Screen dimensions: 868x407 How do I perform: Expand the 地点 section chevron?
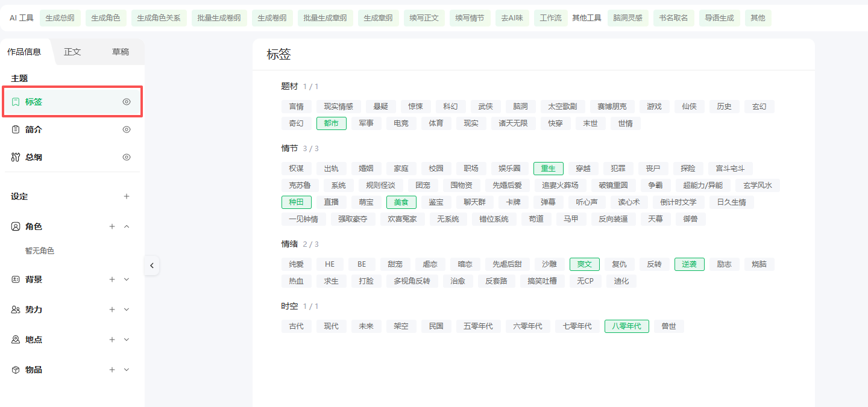point(127,340)
